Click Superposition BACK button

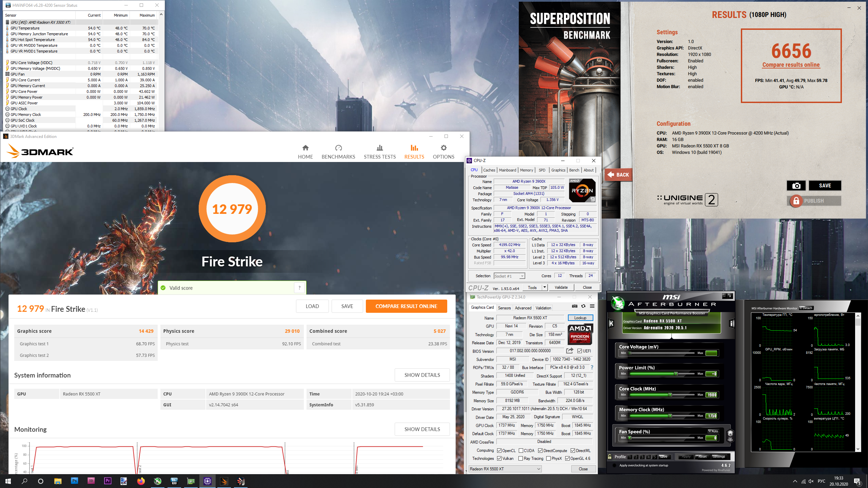(x=618, y=175)
